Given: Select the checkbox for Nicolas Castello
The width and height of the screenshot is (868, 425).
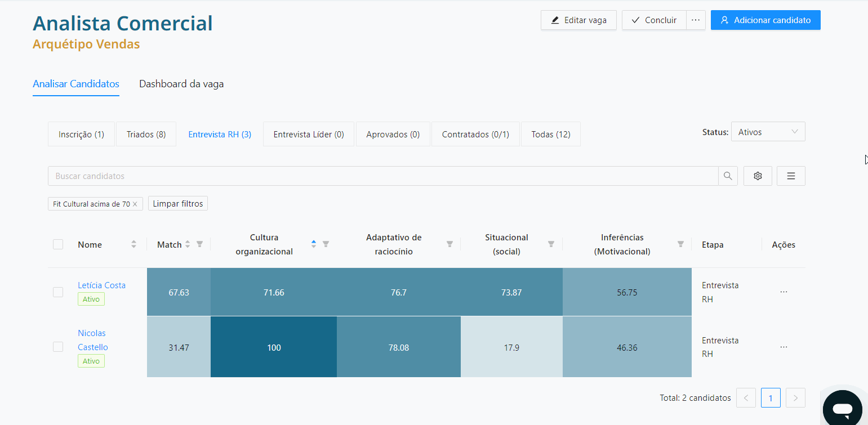Looking at the screenshot, I should click(x=58, y=347).
